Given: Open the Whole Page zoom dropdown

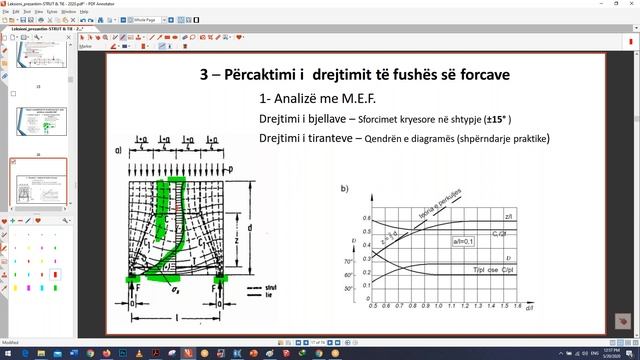Looking at the screenshot, I should [164, 20].
